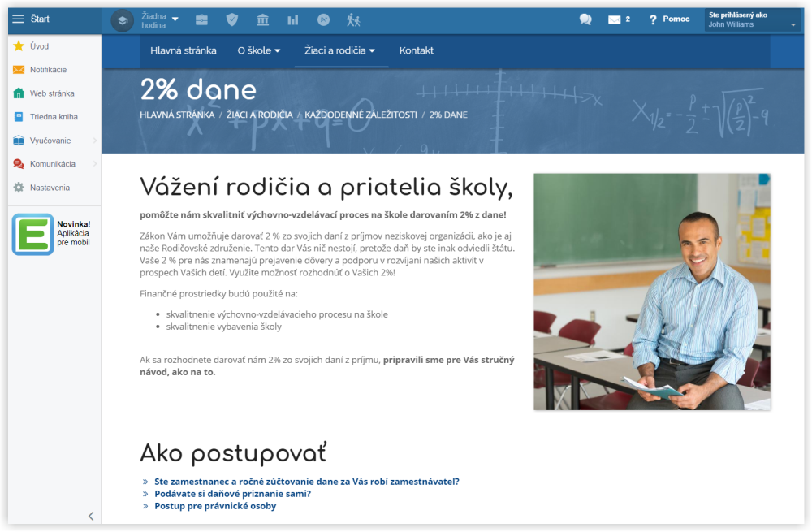The image size is (812, 532).
Task: Click KAŽDODENNÉ ZÁLEŽITOSTI breadcrumb
Action: tap(361, 115)
